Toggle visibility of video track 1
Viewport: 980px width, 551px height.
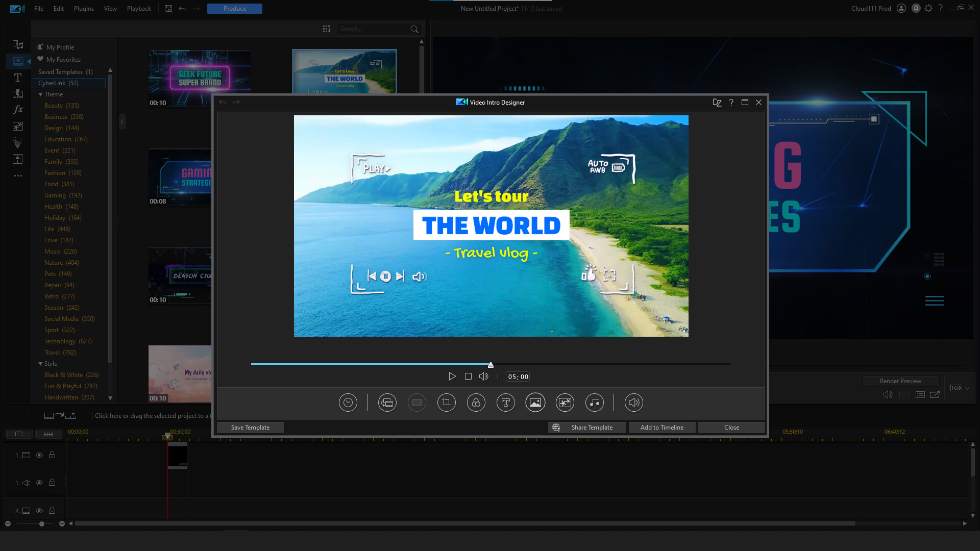tap(39, 455)
